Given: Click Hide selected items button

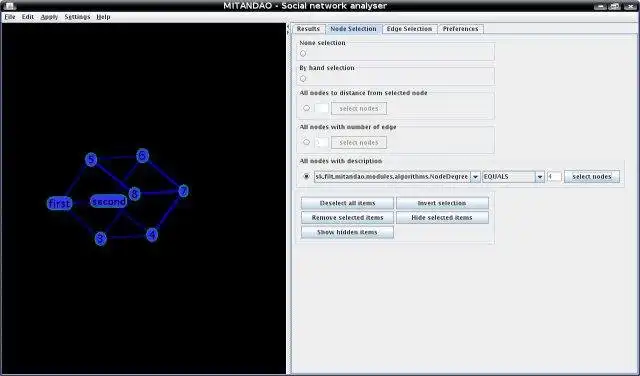Looking at the screenshot, I should click(x=442, y=218).
